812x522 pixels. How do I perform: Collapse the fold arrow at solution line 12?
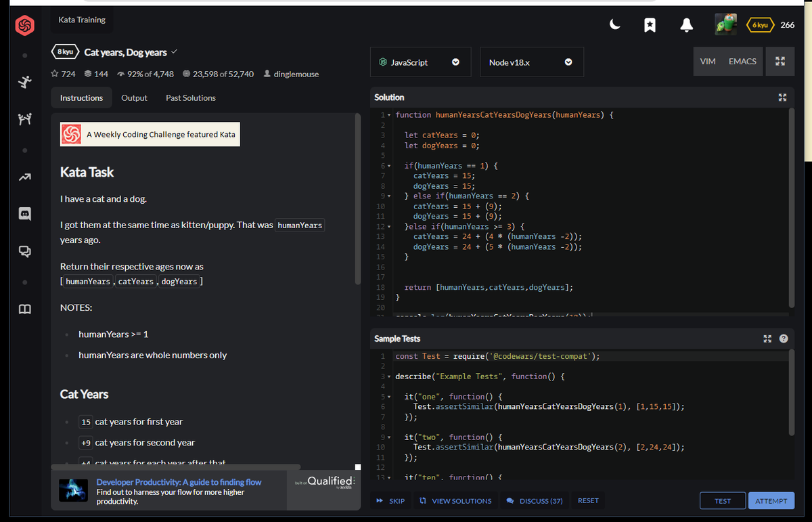coord(388,227)
